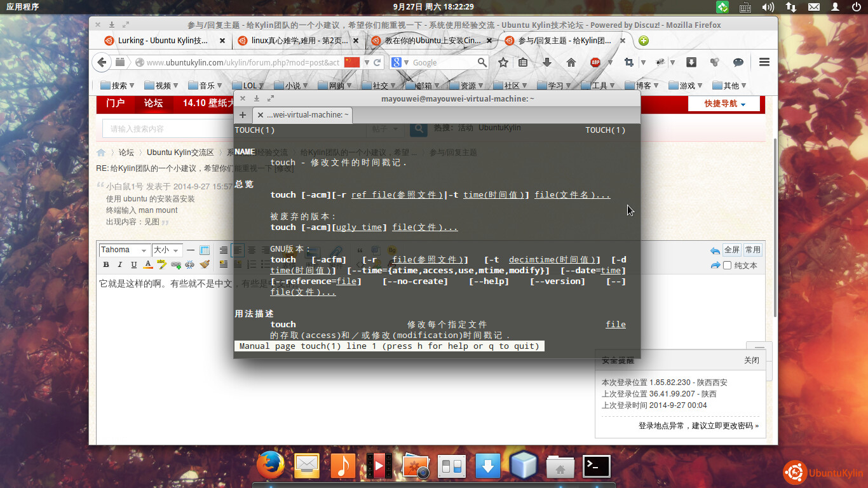Image resolution: width=868 pixels, height=488 pixels.
Task: Open the Firefox hamburger menu
Action: pos(764,62)
